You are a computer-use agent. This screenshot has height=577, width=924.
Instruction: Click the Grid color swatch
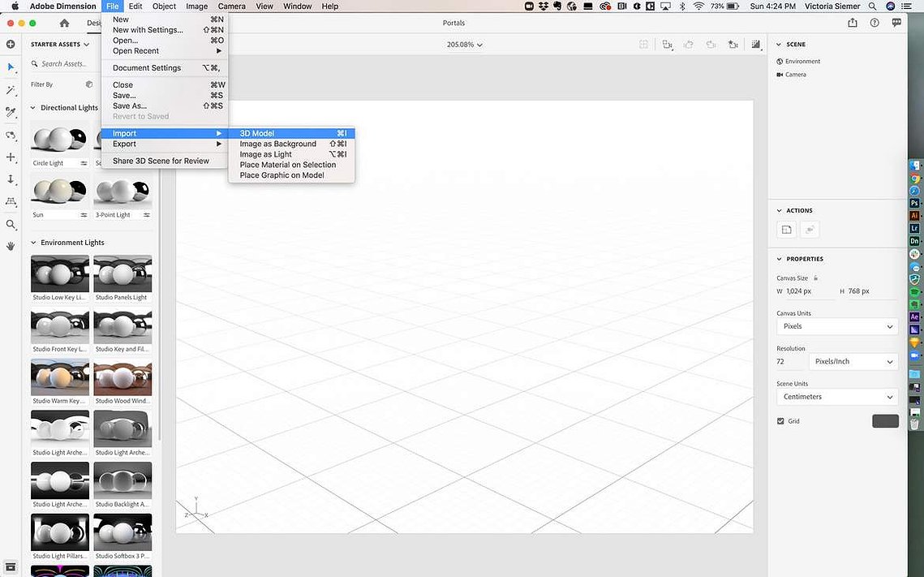pos(885,421)
